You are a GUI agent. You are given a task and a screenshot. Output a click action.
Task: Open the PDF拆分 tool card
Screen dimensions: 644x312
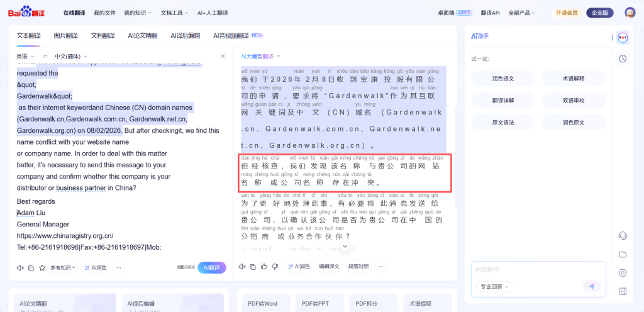(x=374, y=303)
